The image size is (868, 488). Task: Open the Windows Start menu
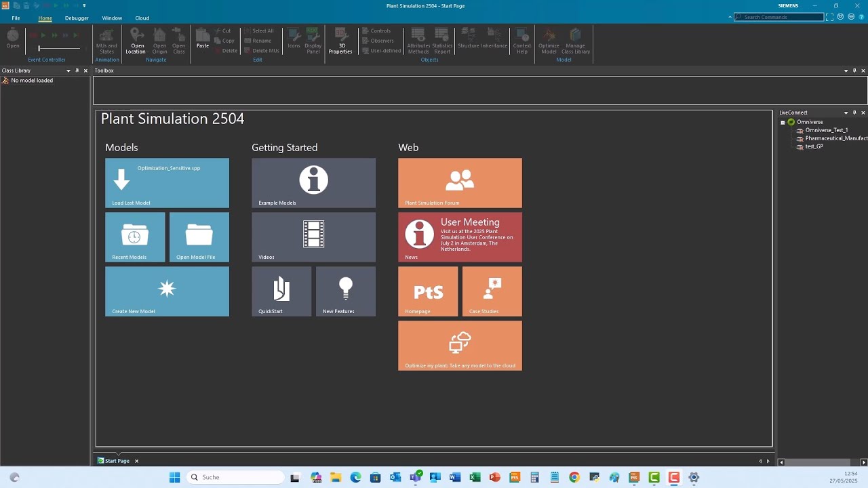pos(174,477)
